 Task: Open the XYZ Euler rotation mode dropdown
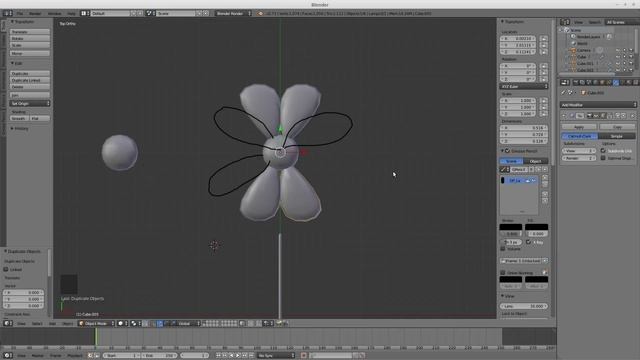[524, 87]
